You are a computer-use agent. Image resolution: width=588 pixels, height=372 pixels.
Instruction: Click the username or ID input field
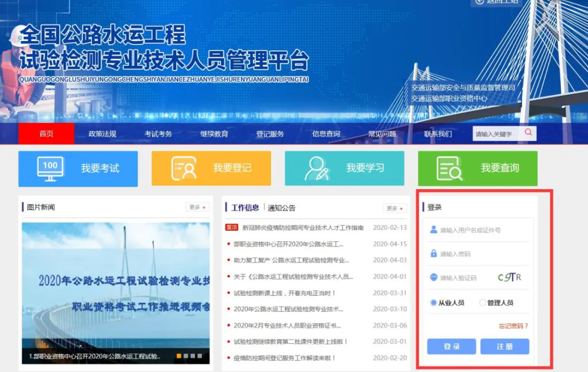pyautogui.click(x=481, y=230)
